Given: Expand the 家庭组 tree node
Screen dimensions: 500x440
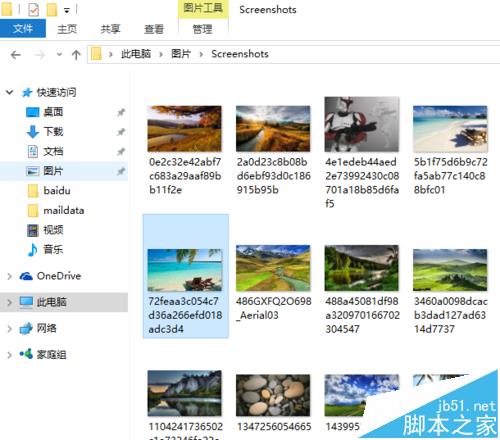Looking at the screenshot, I should tap(10, 355).
